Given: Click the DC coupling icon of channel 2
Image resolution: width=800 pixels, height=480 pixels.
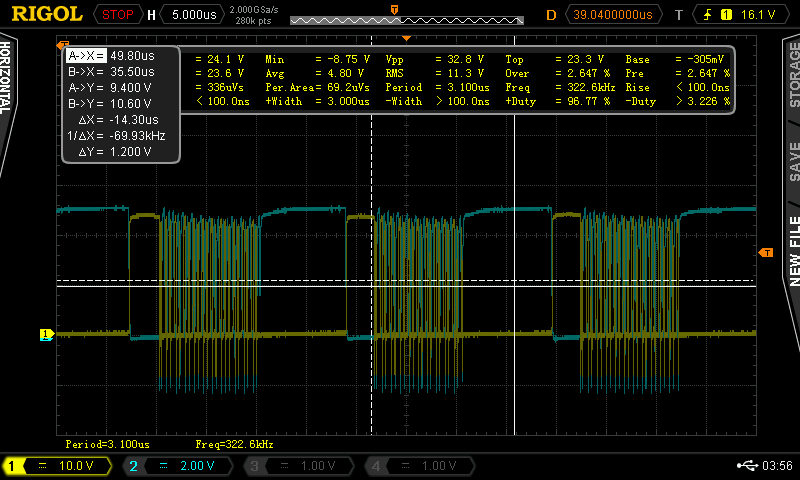Looking at the screenshot, I should (163, 466).
